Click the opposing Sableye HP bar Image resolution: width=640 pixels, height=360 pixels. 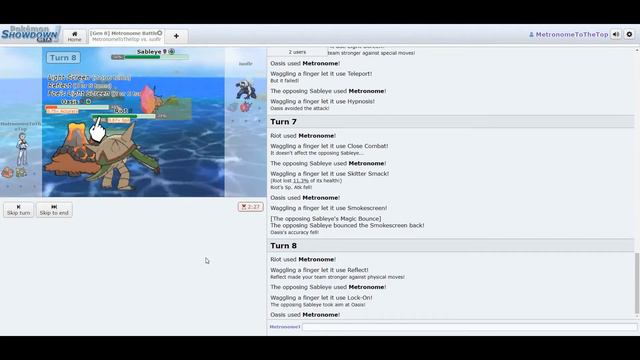150,57
